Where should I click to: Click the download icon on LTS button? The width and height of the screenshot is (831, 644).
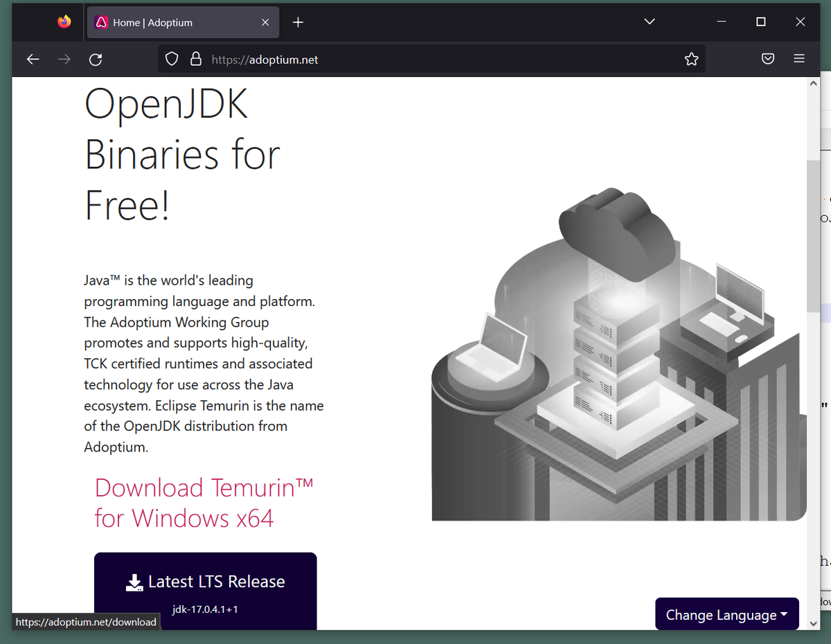(134, 582)
